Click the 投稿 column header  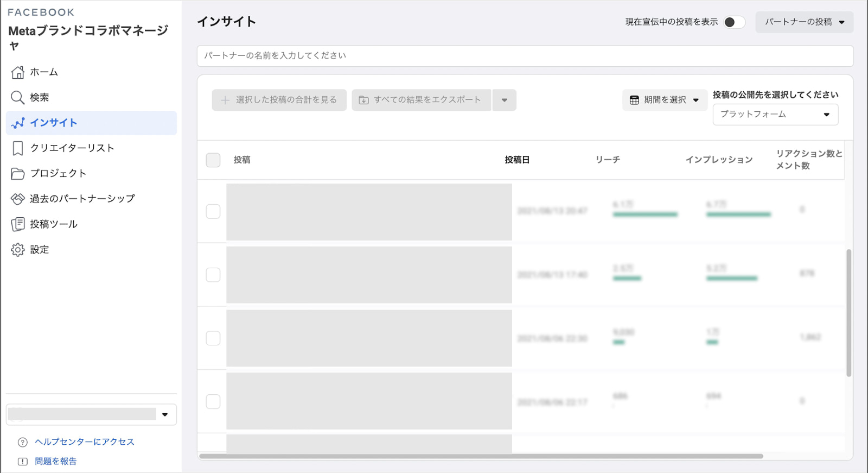[x=242, y=160]
